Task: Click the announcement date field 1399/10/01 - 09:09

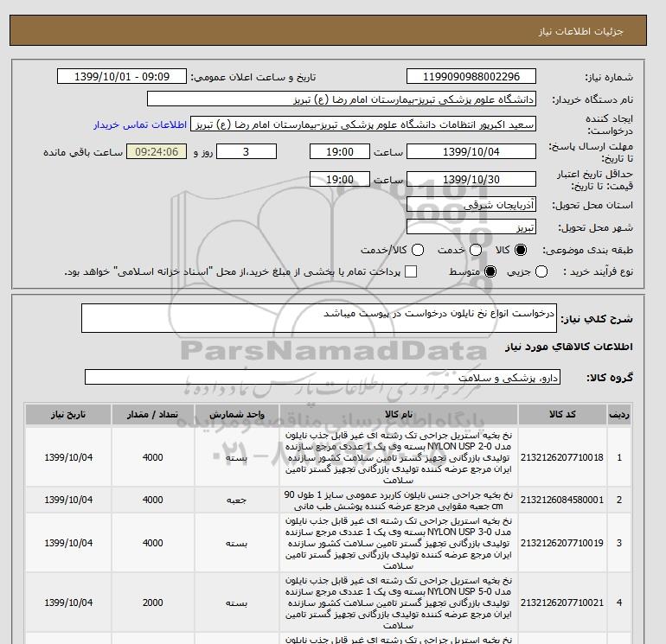Action: (122, 76)
